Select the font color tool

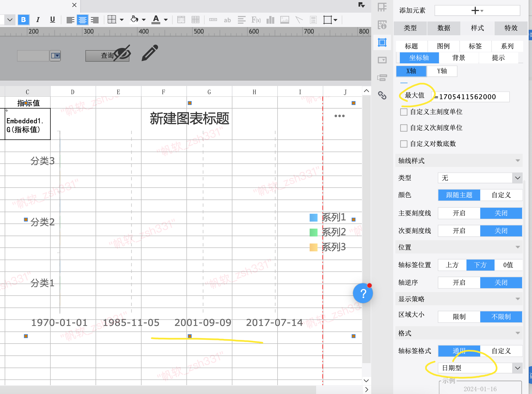pyautogui.click(x=156, y=20)
